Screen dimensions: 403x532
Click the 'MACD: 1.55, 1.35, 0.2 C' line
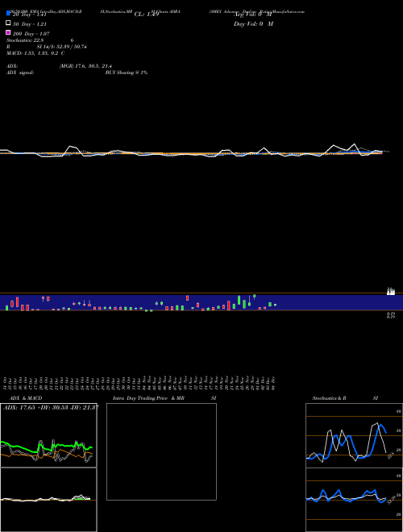tap(35, 53)
